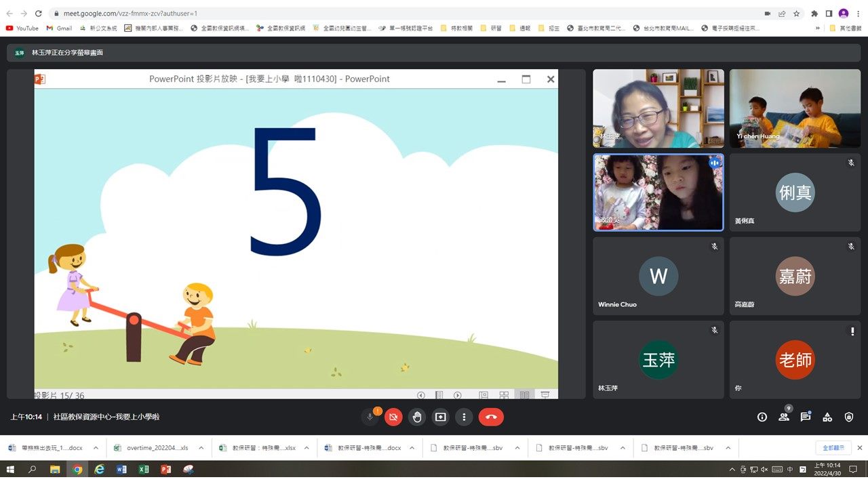Open the Activities panel icon

coord(827,418)
